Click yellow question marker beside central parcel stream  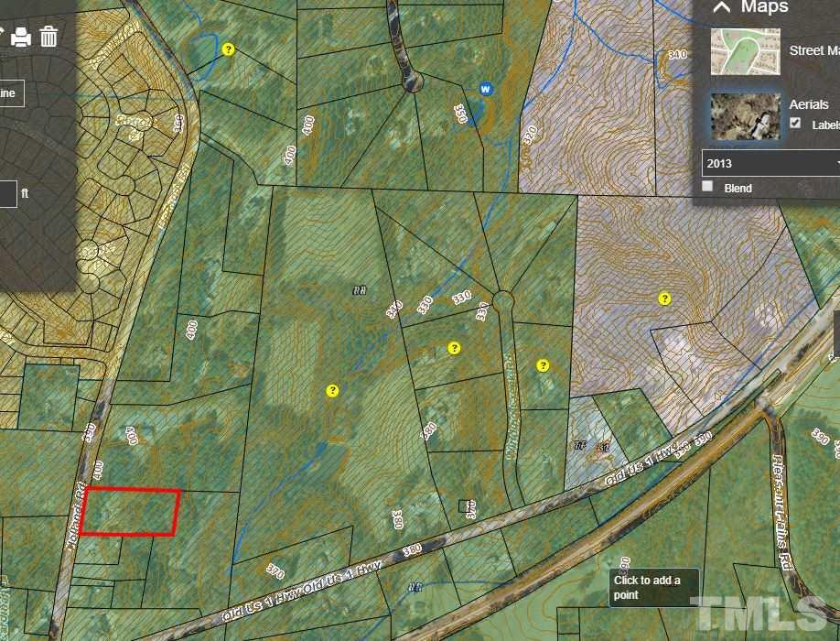(x=332, y=391)
